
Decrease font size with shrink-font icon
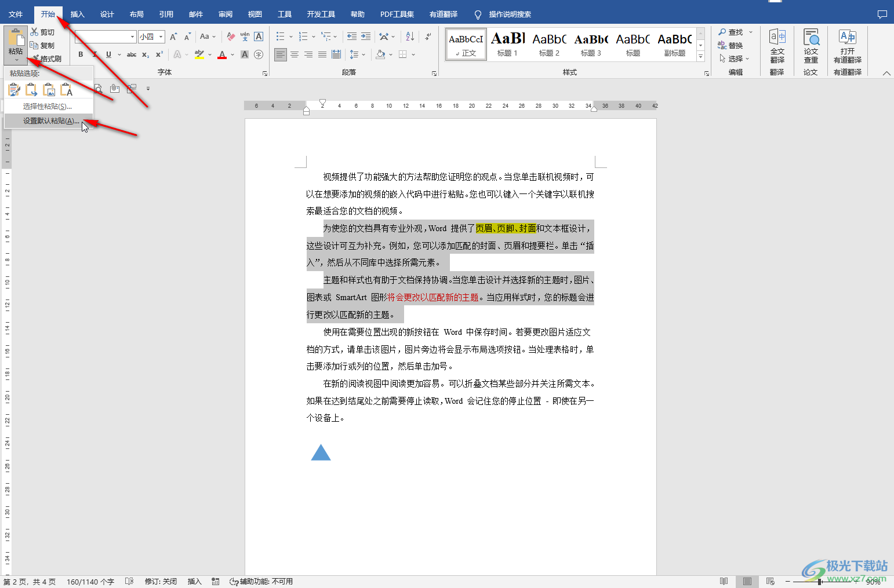tap(187, 36)
